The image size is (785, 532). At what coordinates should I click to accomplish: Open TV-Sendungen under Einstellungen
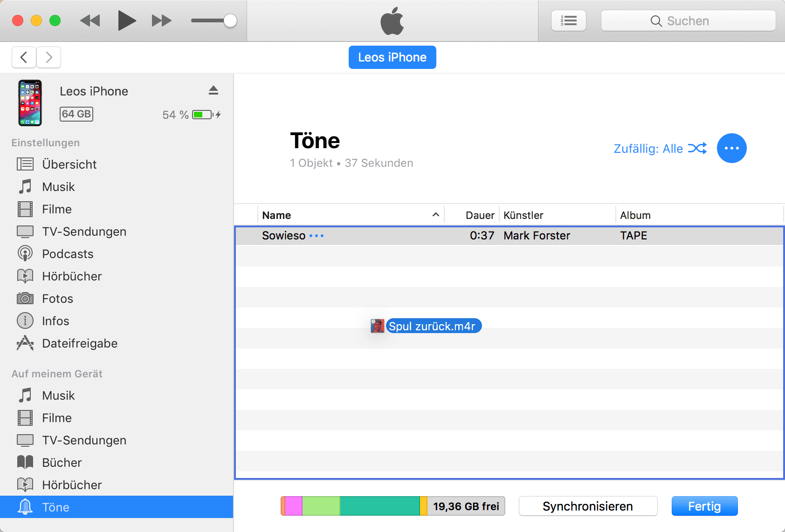(117, 232)
